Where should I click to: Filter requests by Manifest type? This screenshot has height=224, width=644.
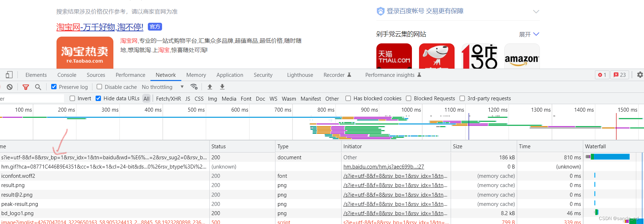click(x=311, y=98)
